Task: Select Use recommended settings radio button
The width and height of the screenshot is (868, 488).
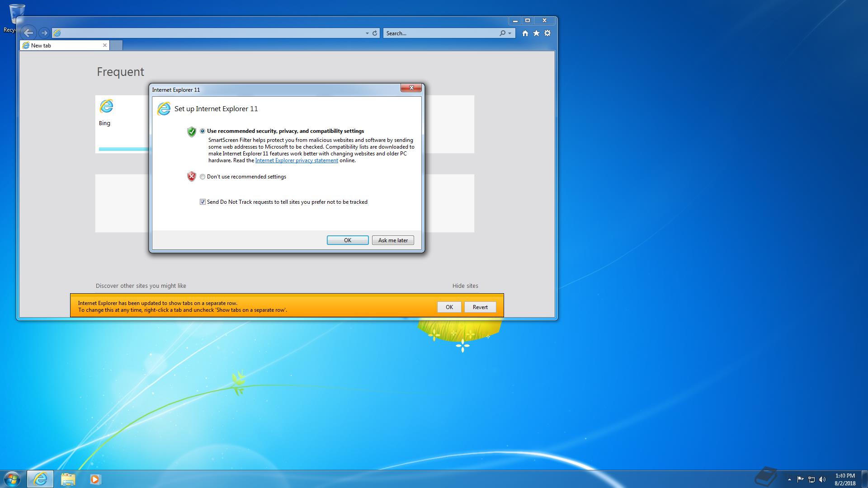Action: click(203, 131)
